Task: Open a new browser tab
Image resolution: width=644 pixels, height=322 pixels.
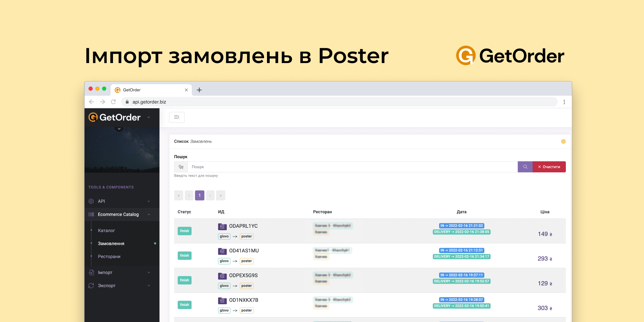Action: (x=199, y=90)
